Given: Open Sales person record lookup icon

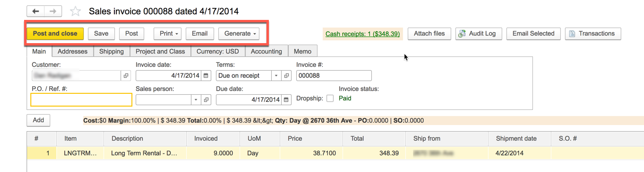Looking at the screenshot, I should pos(206,100).
